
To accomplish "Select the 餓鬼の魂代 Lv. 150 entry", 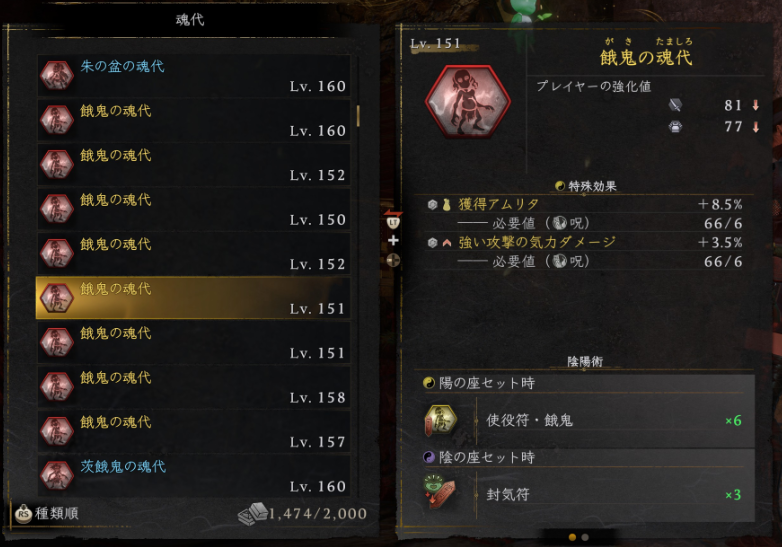I will pyautogui.click(x=194, y=209).
